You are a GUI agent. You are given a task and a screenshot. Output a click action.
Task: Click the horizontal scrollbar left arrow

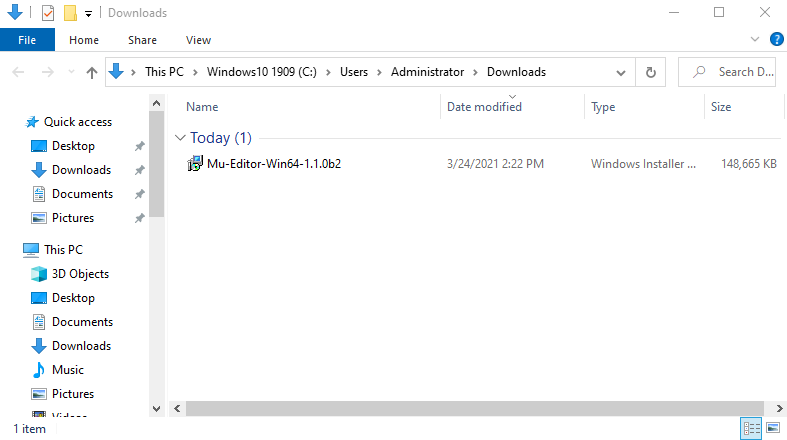click(177, 408)
